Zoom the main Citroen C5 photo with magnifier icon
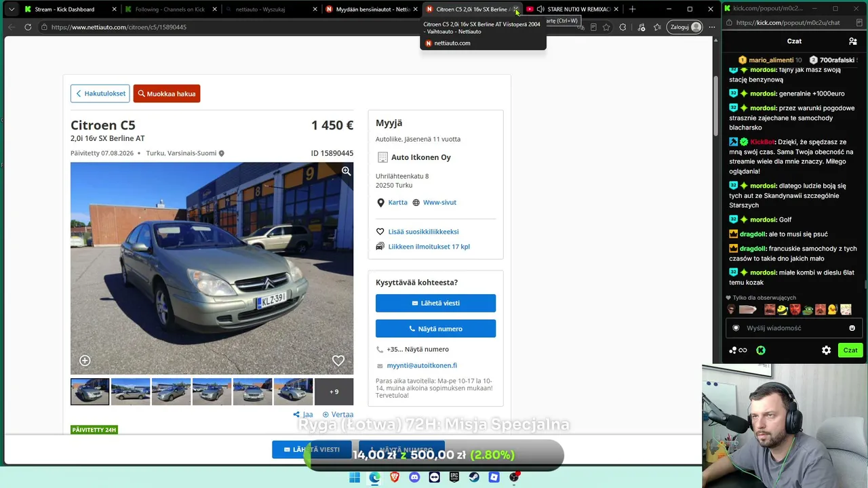The width and height of the screenshot is (868, 488). pyautogui.click(x=346, y=171)
